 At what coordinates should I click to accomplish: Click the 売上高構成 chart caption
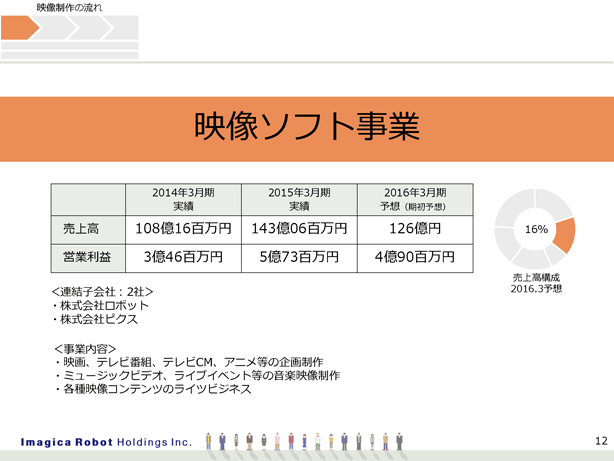coord(536,278)
